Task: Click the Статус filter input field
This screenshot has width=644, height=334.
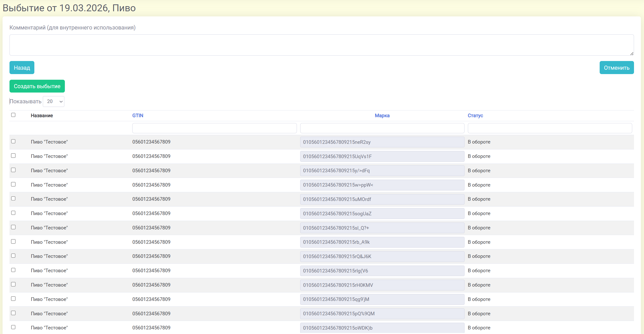Action: tap(550, 128)
